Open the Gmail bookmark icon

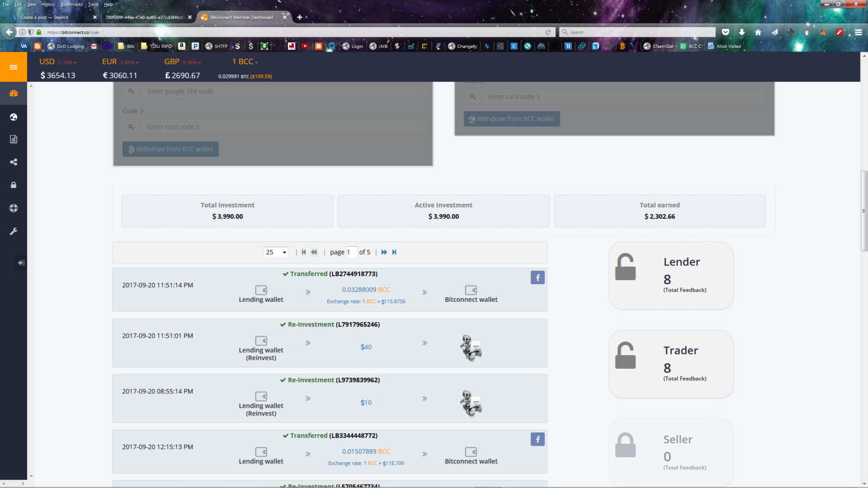(x=94, y=46)
